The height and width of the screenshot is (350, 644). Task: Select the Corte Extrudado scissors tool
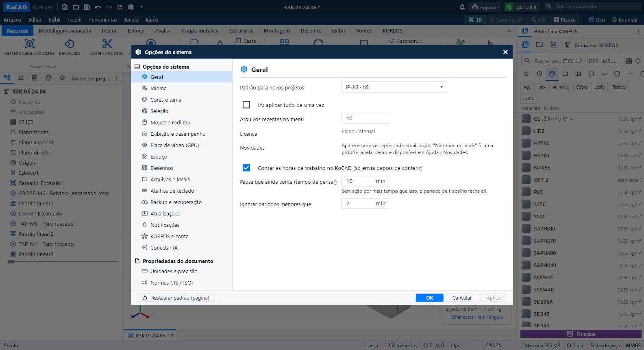(x=107, y=47)
